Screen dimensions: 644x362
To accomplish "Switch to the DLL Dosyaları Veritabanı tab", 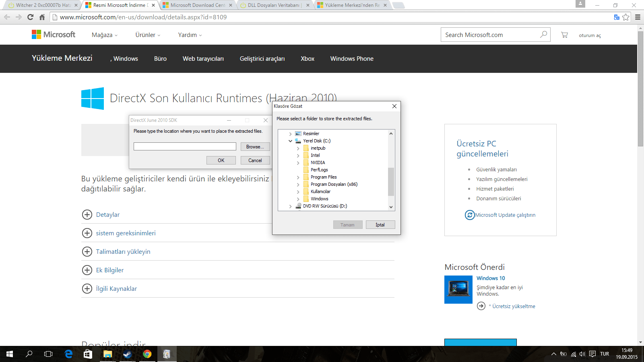I will pyautogui.click(x=275, y=5).
